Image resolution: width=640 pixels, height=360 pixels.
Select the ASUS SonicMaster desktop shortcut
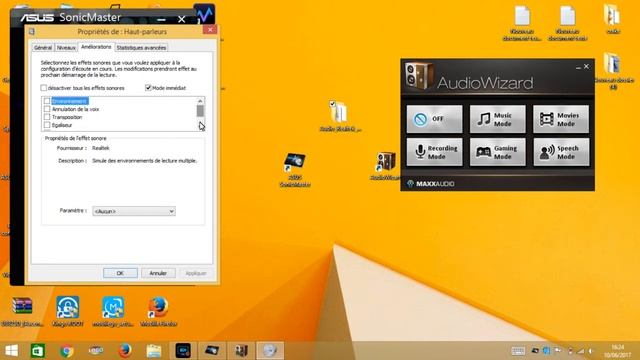pos(295,170)
